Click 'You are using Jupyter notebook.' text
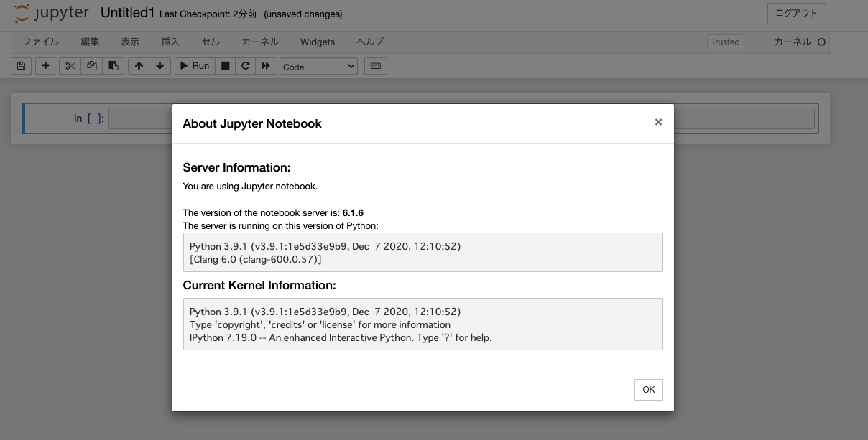Viewport: 868px width, 440px height. point(250,186)
